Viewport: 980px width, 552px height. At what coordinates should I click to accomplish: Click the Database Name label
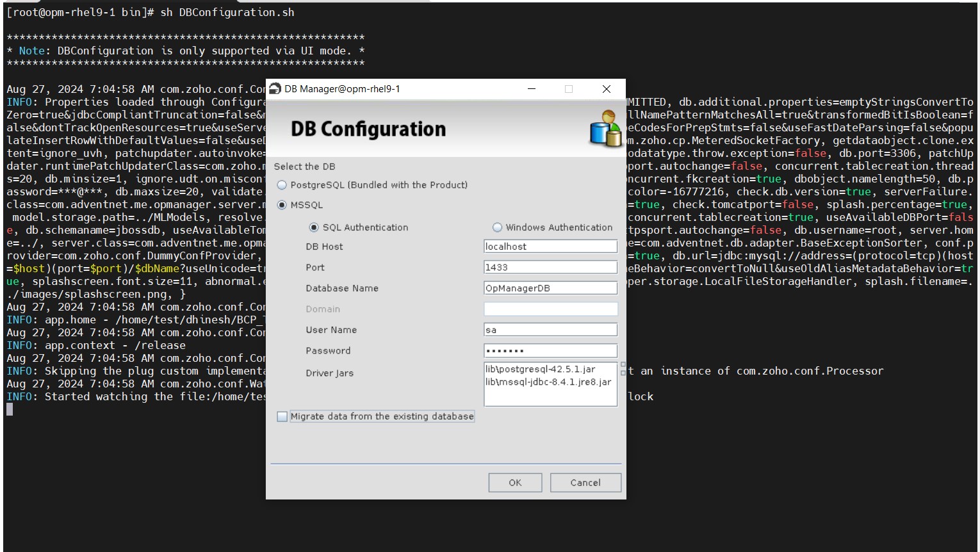click(x=342, y=288)
